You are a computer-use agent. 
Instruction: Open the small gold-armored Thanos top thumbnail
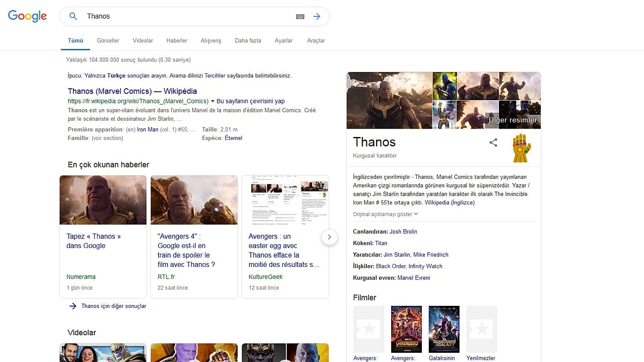click(444, 86)
